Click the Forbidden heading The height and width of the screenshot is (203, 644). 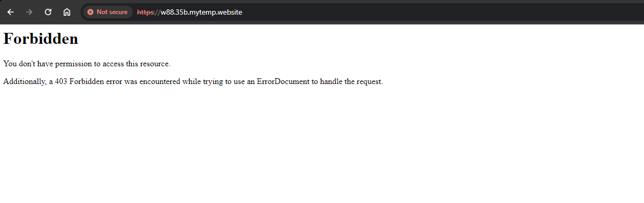coord(41,39)
